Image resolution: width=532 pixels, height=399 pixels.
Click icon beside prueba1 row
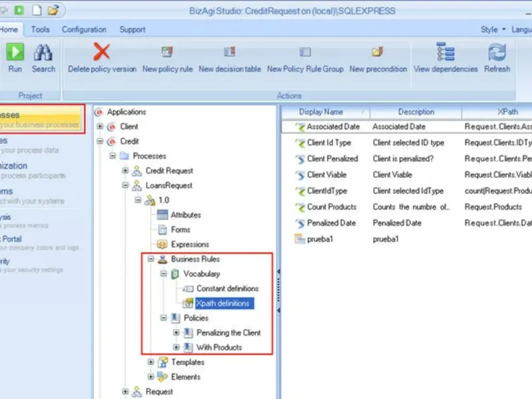point(300,239)
